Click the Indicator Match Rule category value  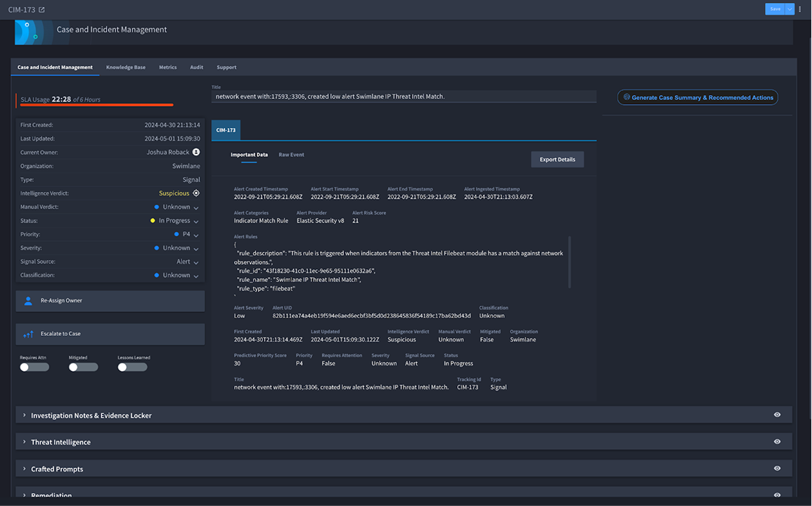pyautogui.click(x=261, y=221)
